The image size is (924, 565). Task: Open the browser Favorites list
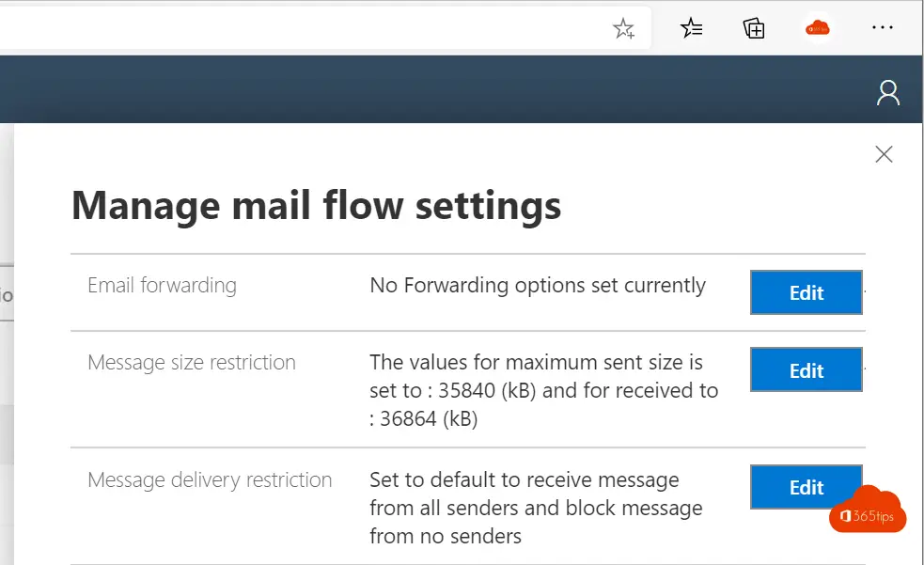[x=691, y=27]
